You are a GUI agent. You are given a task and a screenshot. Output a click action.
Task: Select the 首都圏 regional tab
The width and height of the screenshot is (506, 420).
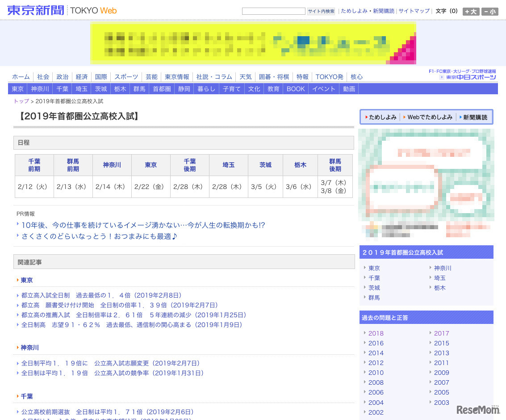coord(161,88)
